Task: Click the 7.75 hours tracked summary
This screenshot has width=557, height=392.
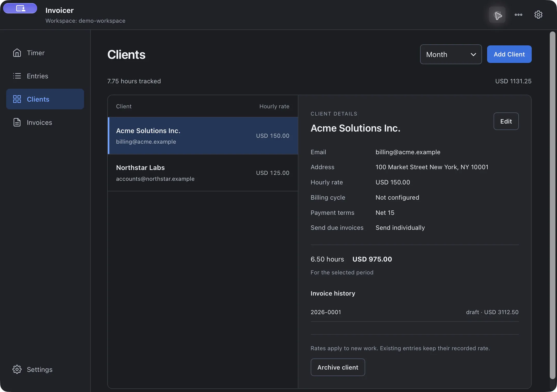Action: [x=134, y=81]
